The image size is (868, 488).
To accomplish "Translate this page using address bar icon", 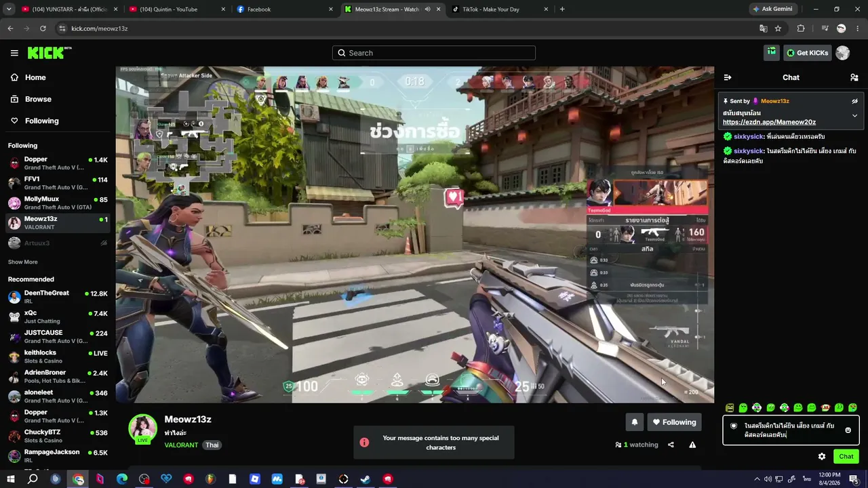I will (763, 28).
